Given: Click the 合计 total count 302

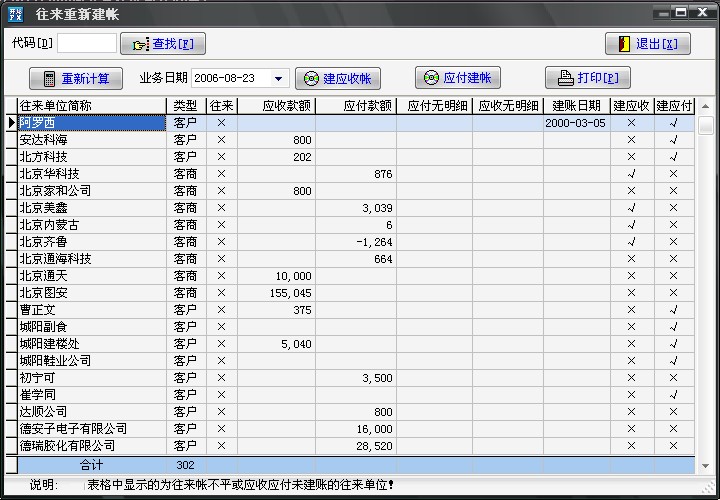Looking at the screenshot, I should [x=186, y=465].
